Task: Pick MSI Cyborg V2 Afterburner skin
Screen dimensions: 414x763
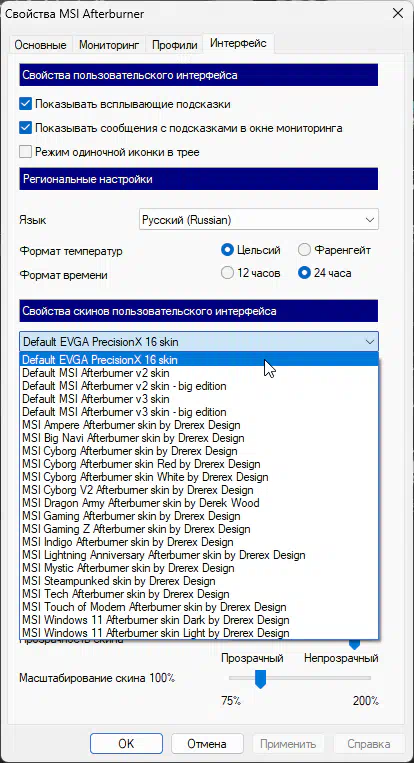Action: click(199, 490)
